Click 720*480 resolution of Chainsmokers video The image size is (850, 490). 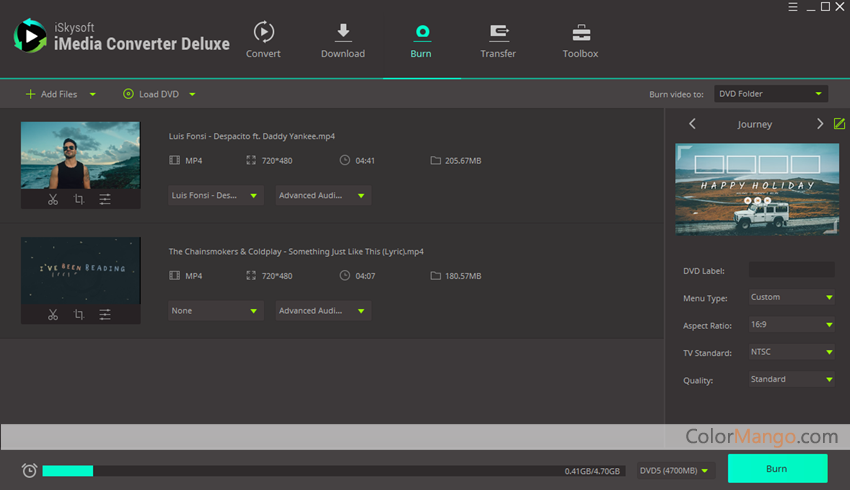[277, 276]
